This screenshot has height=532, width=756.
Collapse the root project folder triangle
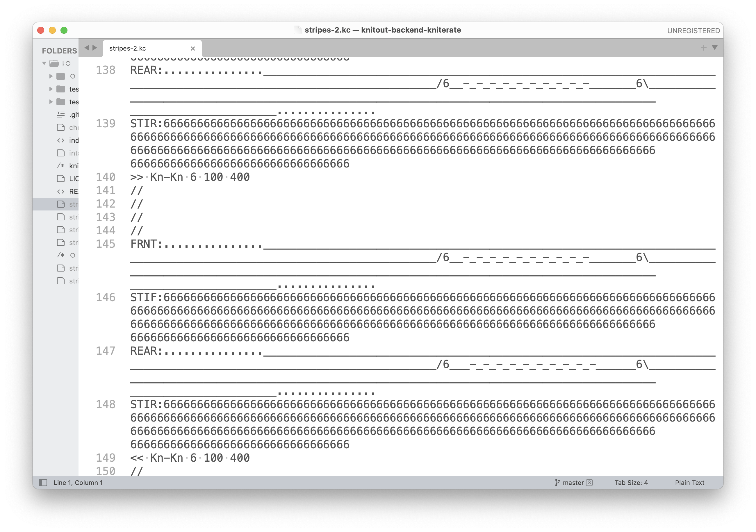click(x=44, y=63)
